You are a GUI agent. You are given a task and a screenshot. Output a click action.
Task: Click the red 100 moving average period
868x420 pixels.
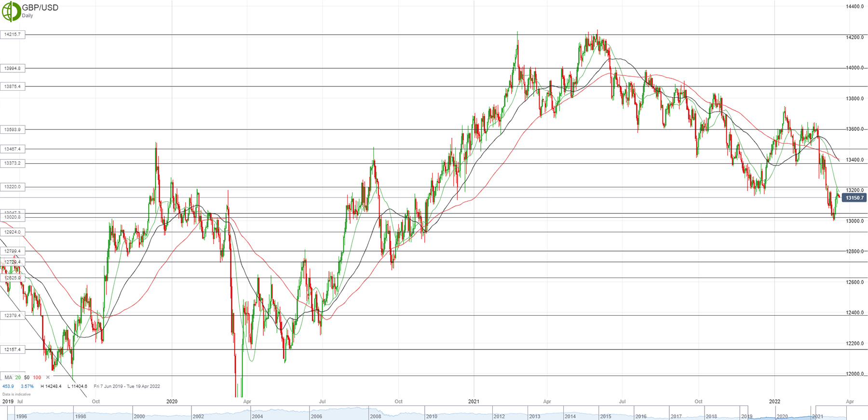tap(37, 378)
